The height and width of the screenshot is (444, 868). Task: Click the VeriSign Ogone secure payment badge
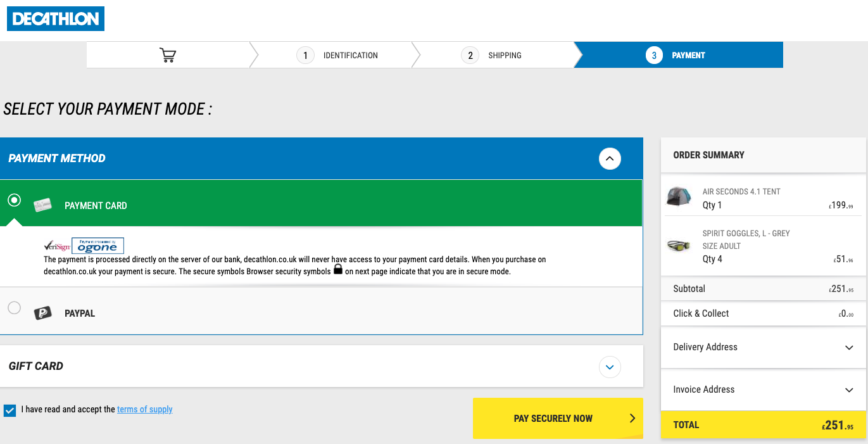[83, 245]
